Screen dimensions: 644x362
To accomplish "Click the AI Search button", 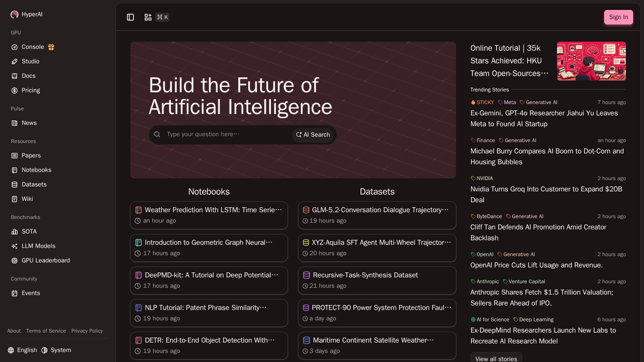I will (x=313, y=135).
